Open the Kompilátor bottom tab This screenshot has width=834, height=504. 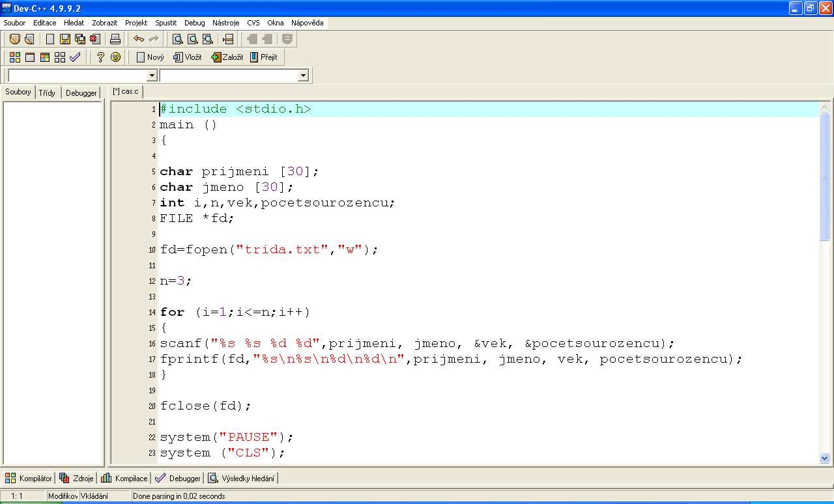[x=29, y=478]
